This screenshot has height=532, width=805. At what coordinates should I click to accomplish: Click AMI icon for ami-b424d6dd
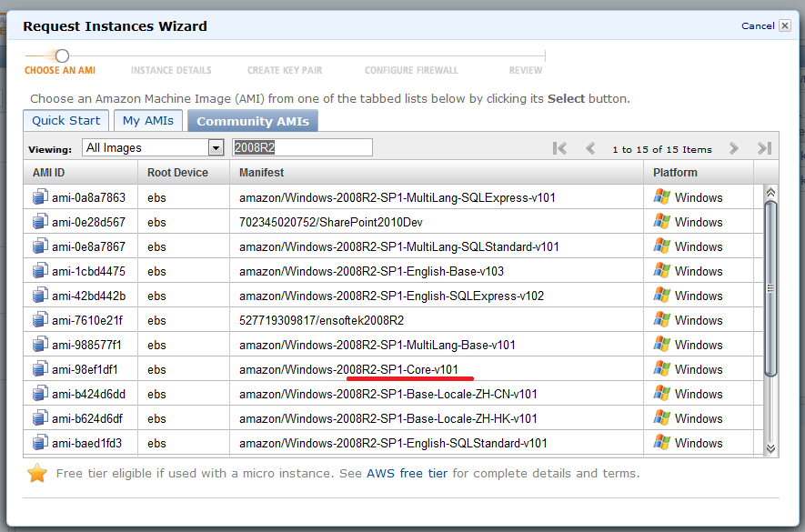point(41,394)
